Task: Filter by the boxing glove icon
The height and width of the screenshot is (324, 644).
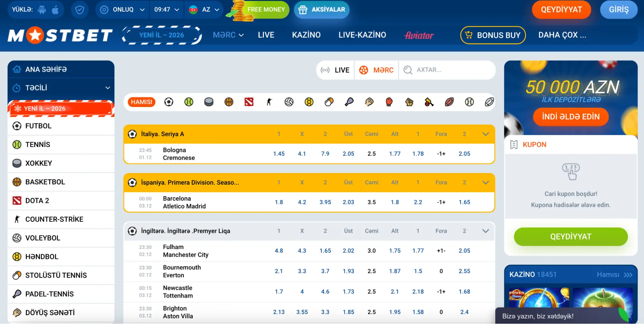Action: pyautogui.click(x=389, y=102)
